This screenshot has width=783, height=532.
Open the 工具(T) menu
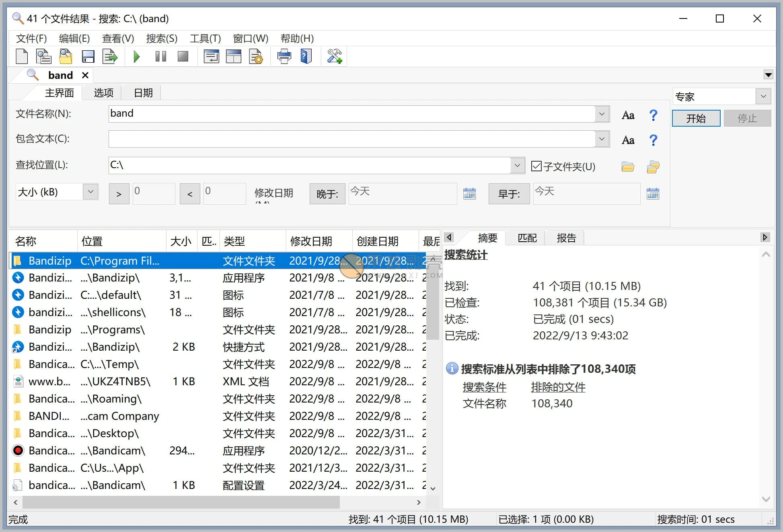point(205,39)
